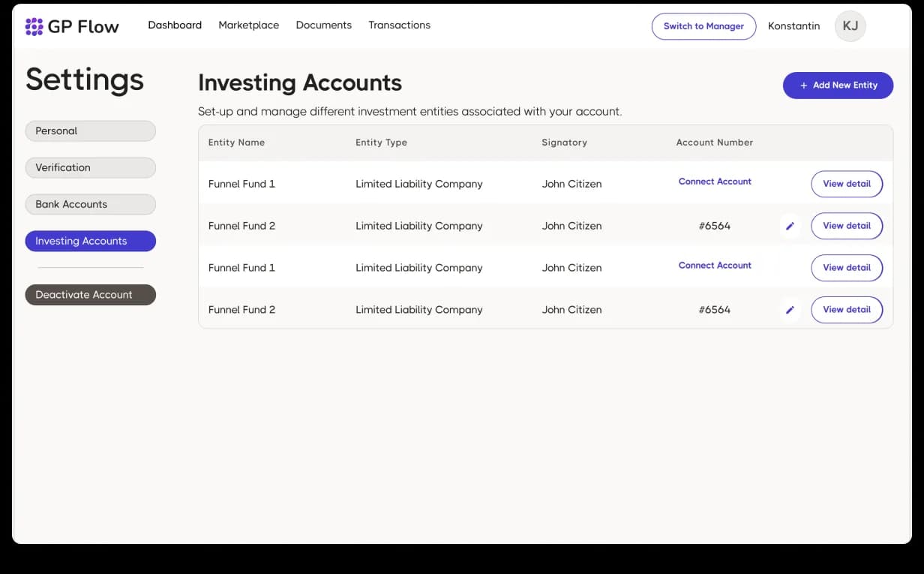Click account number #6564 in the last row
Viewport: 924px width, 574px height.
pyautogui.click(x=714, y=310)
